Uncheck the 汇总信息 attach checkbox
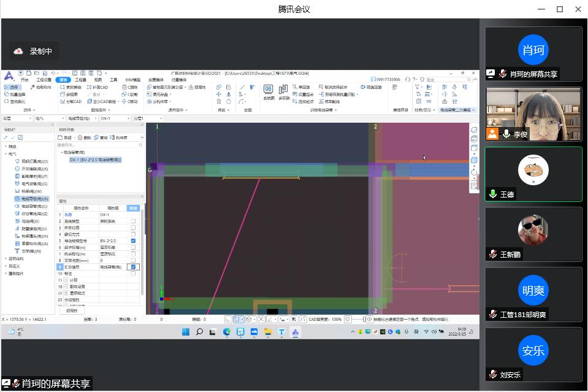 click(x=133, y=267)
